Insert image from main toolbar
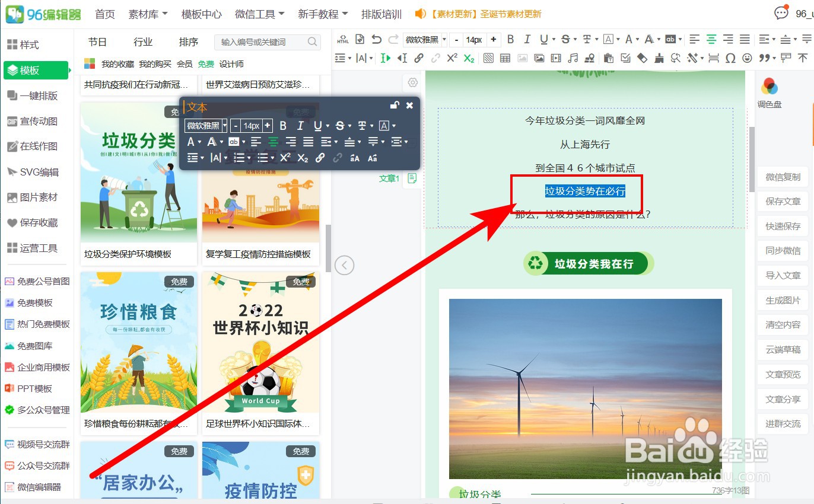Viewport: 814px width, 504px height. click(x=539, y=58)
